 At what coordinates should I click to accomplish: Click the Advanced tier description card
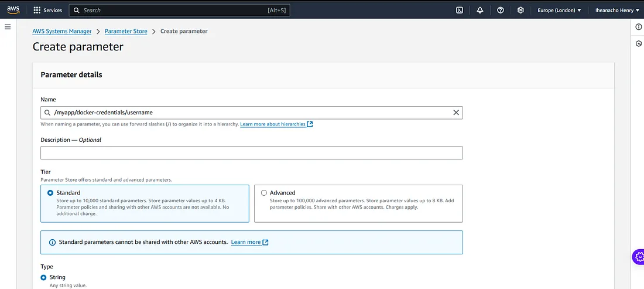tap(358, 203)
